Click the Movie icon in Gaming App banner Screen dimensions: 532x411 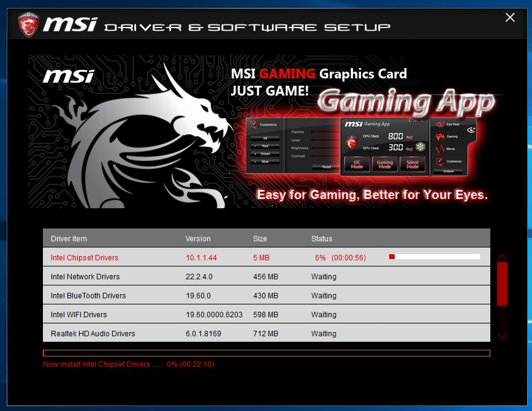pos(439,149)
